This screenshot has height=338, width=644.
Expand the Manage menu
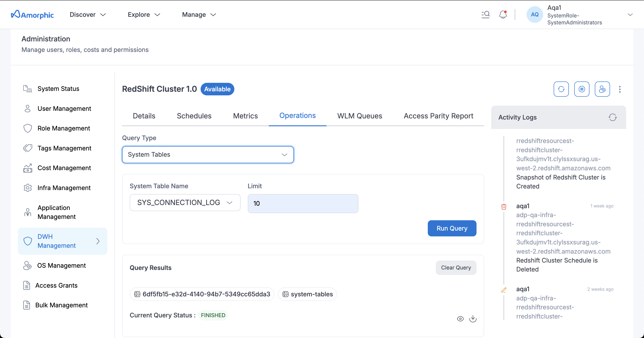click(x=199, y=15)
